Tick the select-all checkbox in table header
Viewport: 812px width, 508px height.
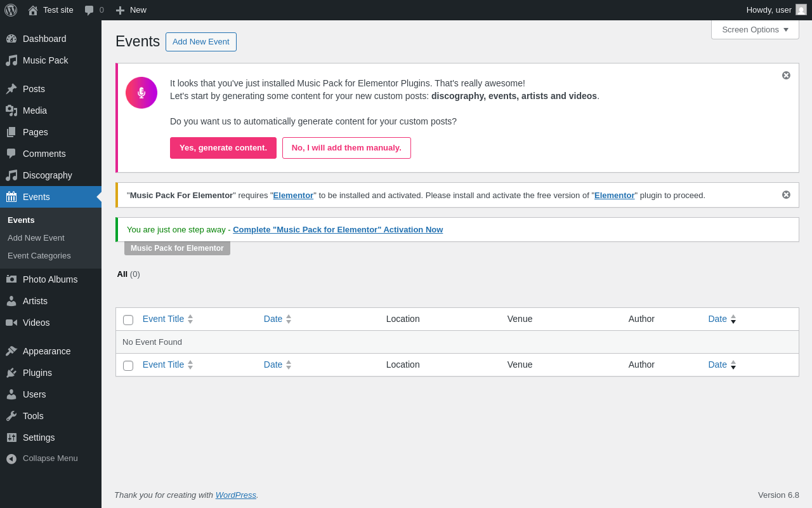(x=128, y=320)
